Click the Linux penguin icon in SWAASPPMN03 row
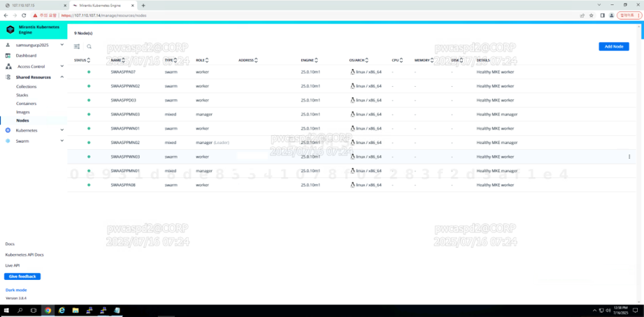The width and height of the screenshot is (644, 317). point(352,114)
